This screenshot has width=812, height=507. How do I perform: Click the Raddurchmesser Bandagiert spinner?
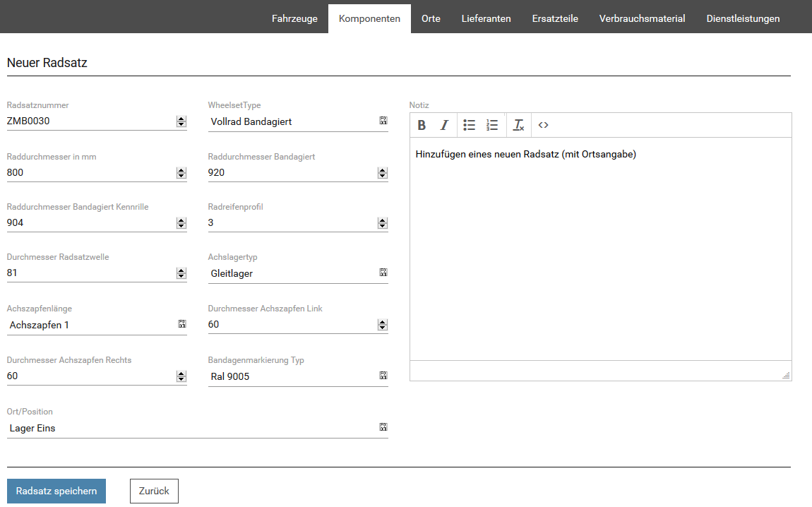[x=383, y=172]
